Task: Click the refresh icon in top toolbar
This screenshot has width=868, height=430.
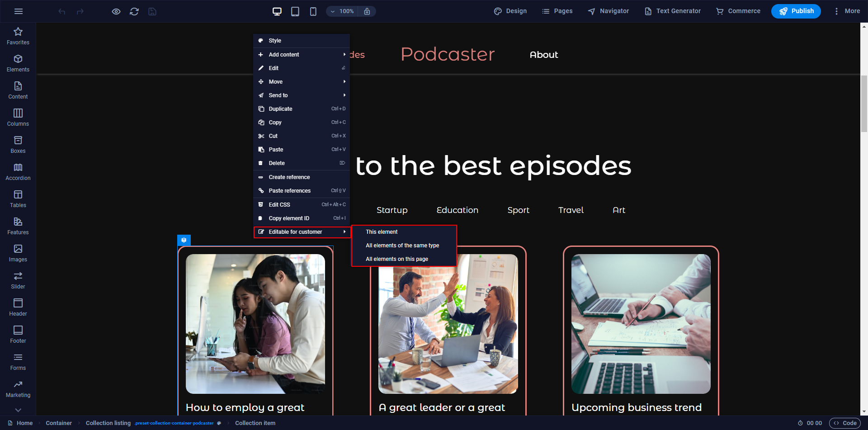Action: coord(134,11)
